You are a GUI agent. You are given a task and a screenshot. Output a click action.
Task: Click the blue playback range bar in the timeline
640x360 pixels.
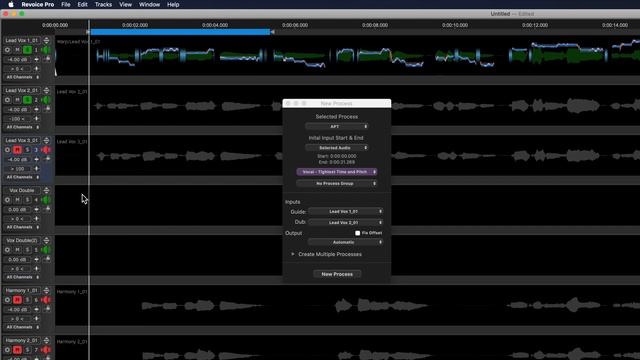tap(180, 32)
